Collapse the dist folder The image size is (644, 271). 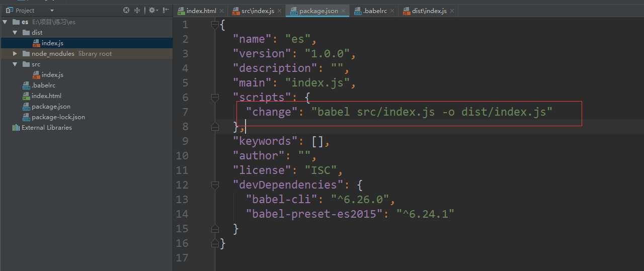pos(15,33)
